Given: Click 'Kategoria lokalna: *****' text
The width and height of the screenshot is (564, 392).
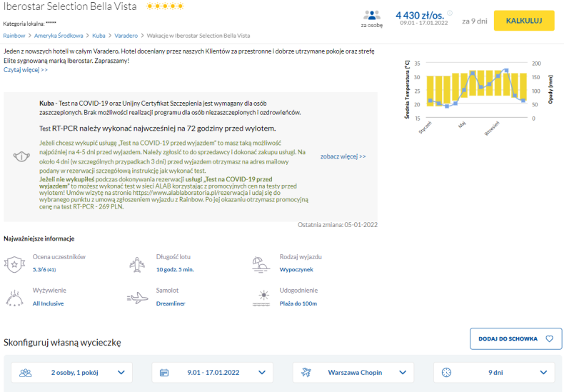Looking at the screenshot, I should click(29, 24).
